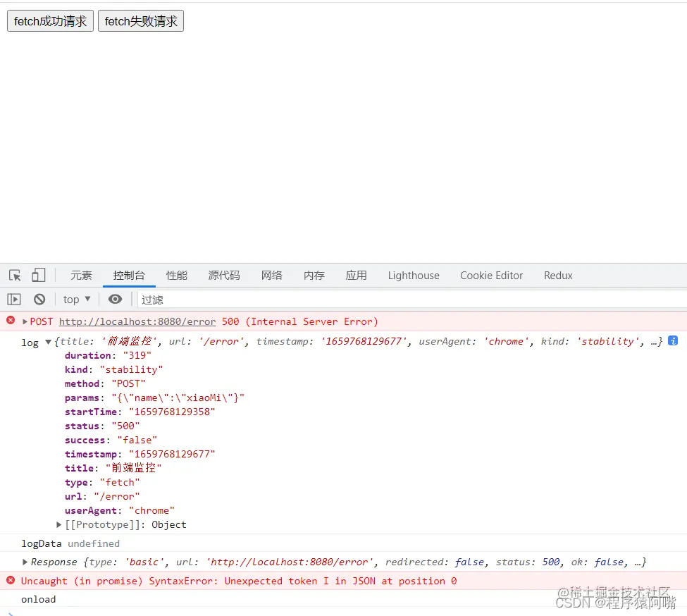Open the Lighthouse tab
The height and width of the screenshot is (616, 687).
[x=414, y=275]
